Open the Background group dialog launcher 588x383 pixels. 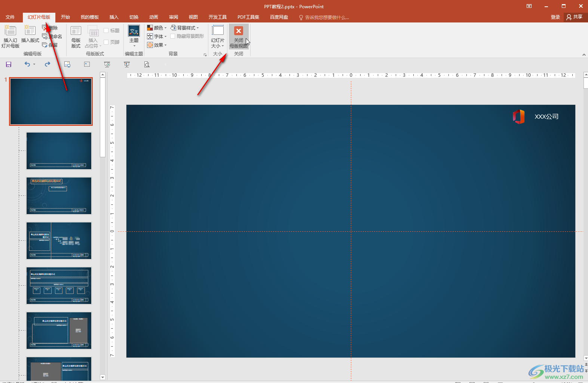click(x=205, y=55)
